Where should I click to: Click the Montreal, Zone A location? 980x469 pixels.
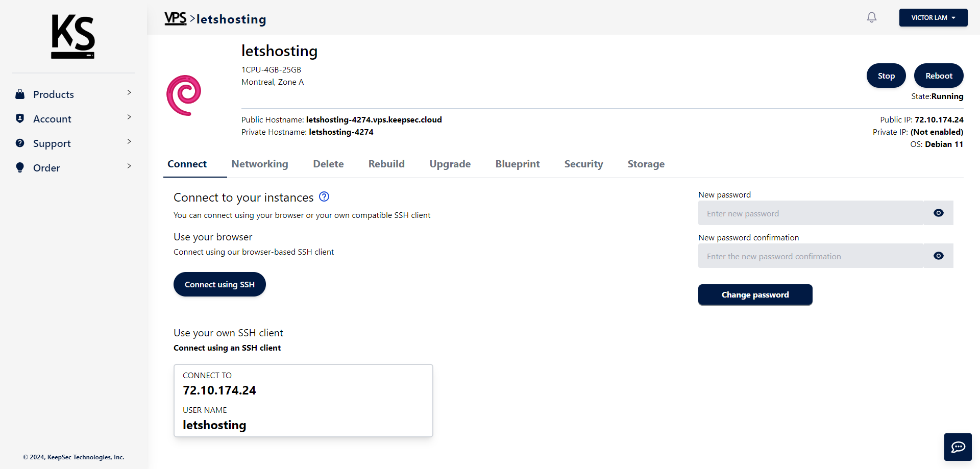(273, 82)
